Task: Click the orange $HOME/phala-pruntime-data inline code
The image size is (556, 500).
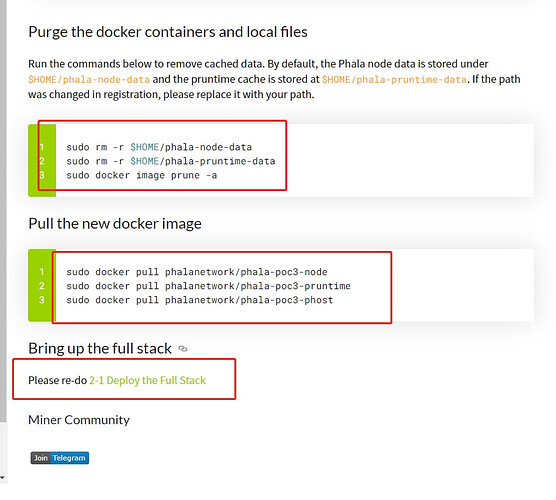Action: [x=394, y=79]
